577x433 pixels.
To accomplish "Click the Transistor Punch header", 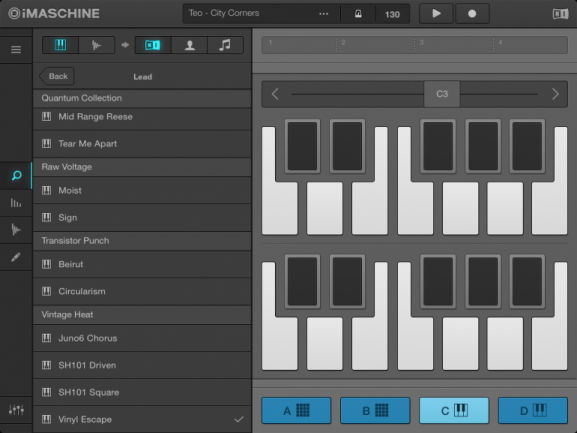I will [x=142, y=241].
